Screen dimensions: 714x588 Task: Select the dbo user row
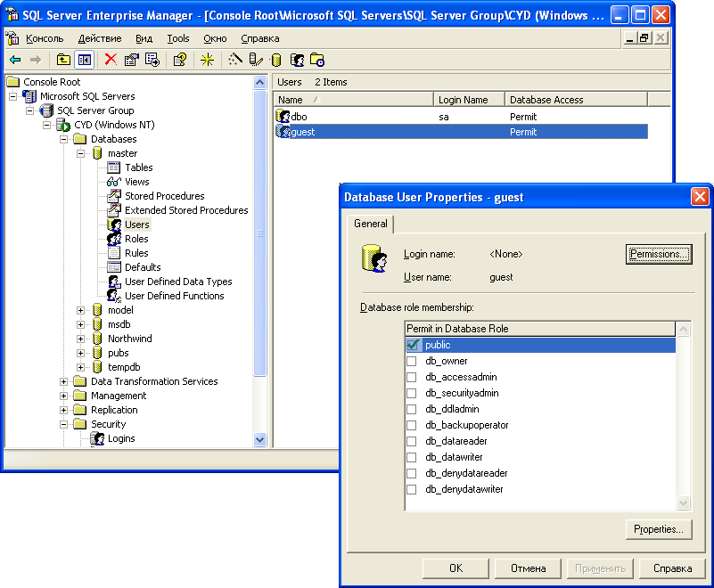(461, 117)
